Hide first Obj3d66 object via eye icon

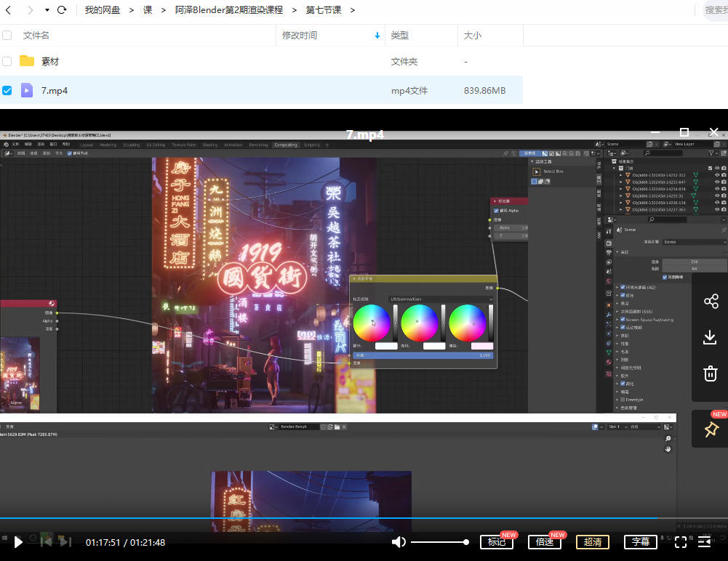[717, 175]
